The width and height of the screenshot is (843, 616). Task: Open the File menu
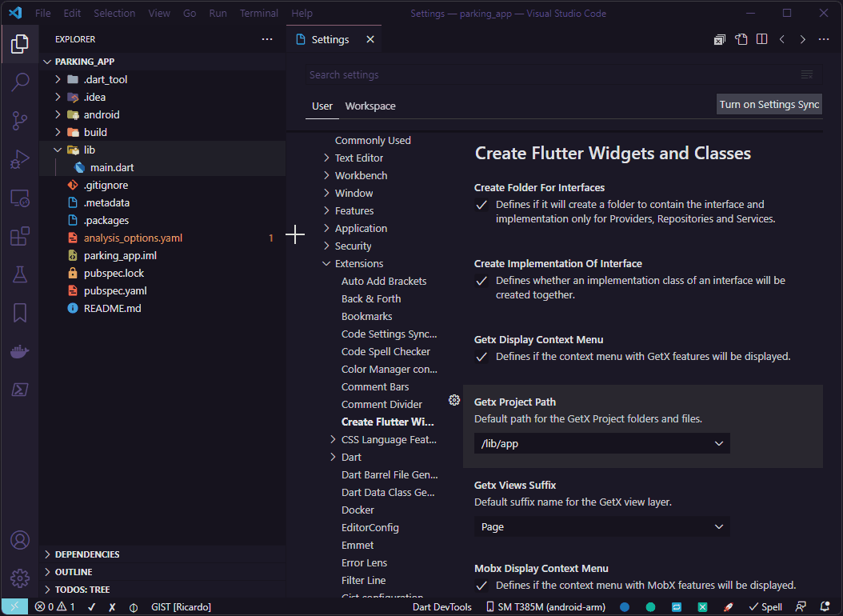43,14
